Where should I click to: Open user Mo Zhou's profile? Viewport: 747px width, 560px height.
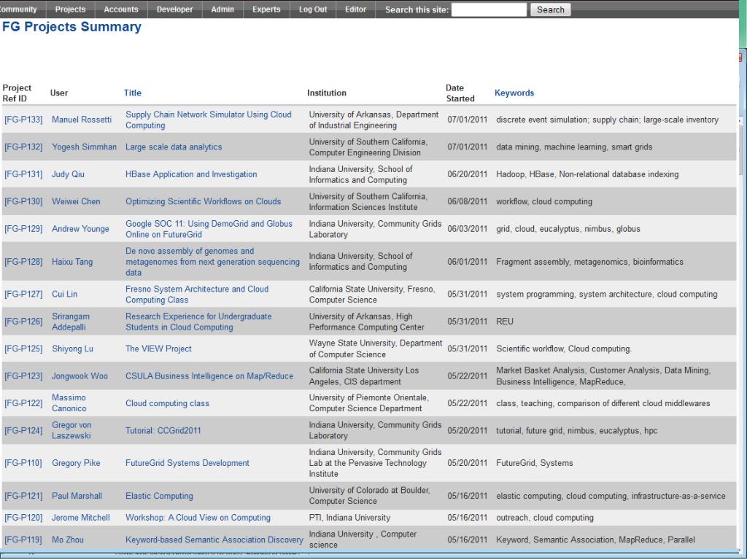click(68, 540)
